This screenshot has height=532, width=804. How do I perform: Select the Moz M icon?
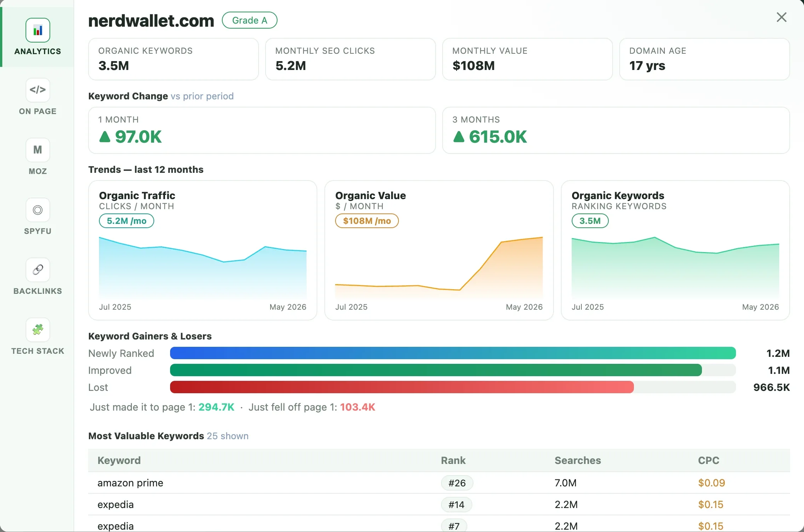pyautogui.click(x=38, y=150)
